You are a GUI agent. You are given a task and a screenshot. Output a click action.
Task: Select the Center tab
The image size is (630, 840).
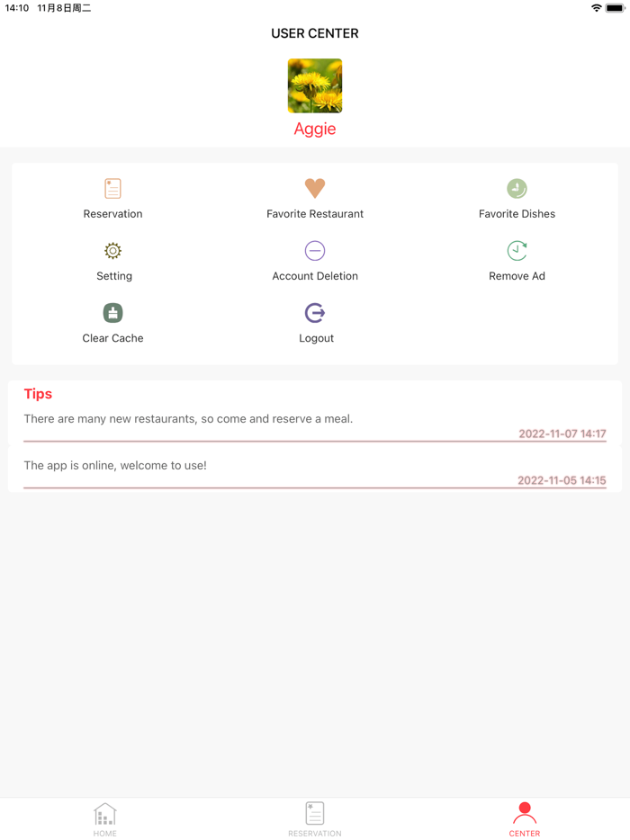[524, 818]
